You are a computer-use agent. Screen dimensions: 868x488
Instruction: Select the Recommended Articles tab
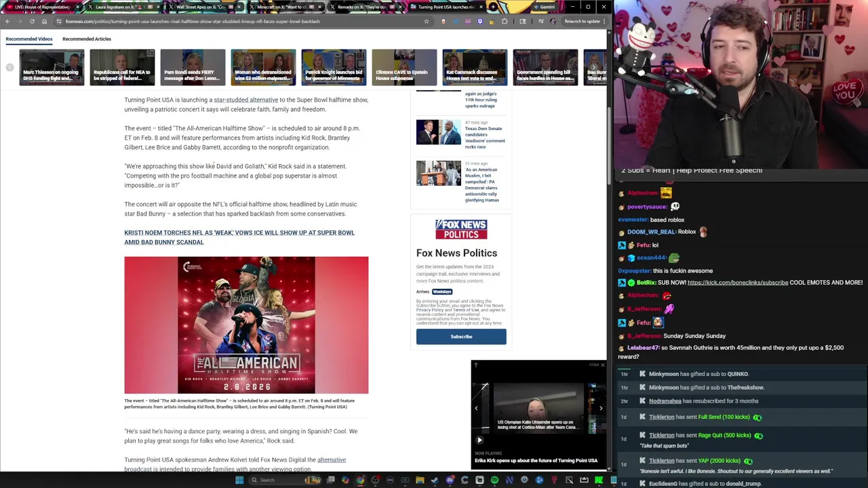(x=86, y=39)
